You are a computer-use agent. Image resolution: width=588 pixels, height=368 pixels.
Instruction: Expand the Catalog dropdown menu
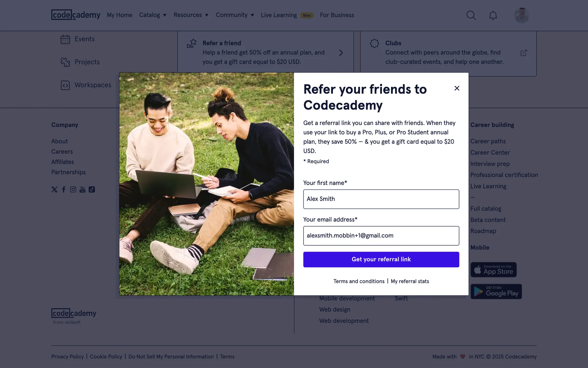click(153, 15)
